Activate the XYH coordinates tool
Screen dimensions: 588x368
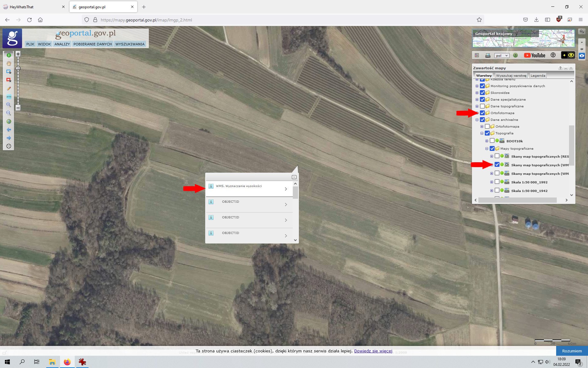point(9,97)
